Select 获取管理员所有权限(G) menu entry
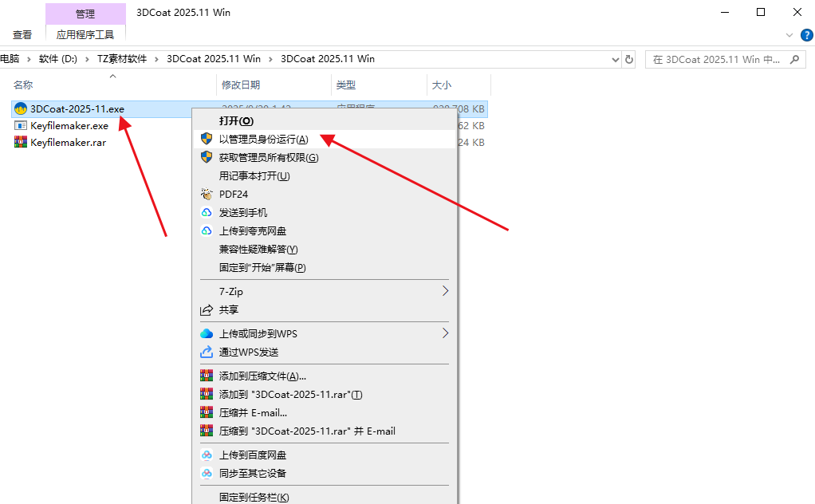Screen dimensions: 815x504 tap(325, 157)
